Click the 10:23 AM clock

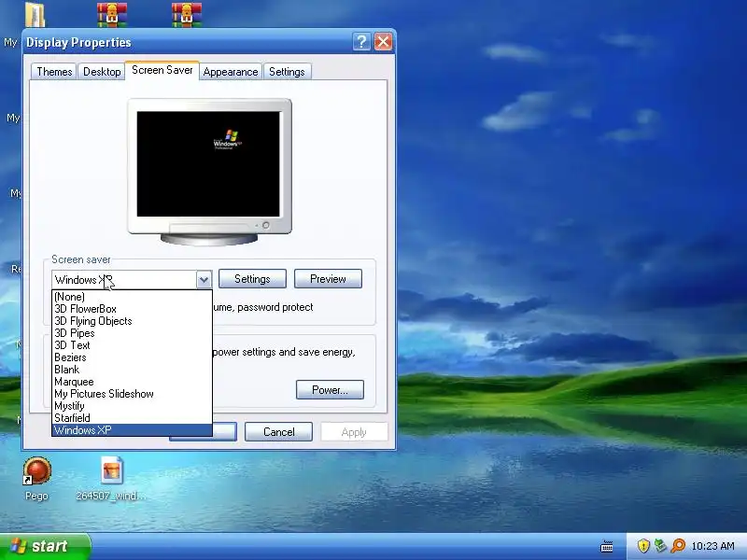712,546
